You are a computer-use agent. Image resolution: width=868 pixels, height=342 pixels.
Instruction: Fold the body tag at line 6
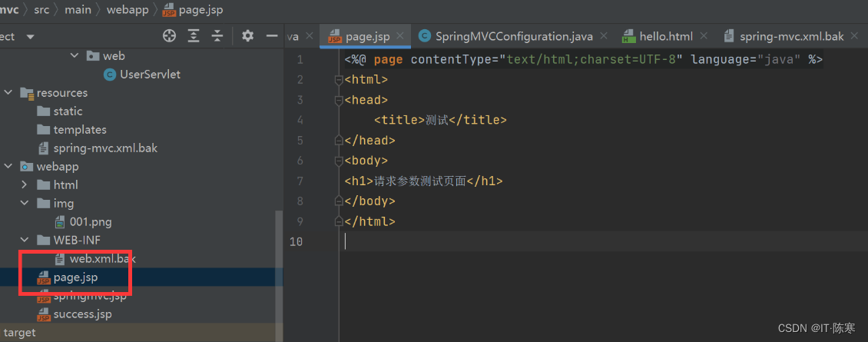pyautogui.click(x=340, y=161)
